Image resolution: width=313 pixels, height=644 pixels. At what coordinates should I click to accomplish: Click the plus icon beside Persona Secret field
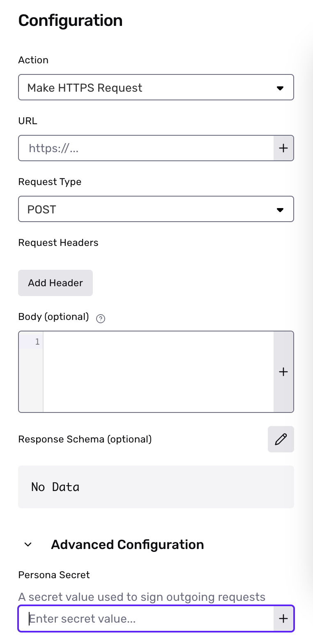pos(283,619)
